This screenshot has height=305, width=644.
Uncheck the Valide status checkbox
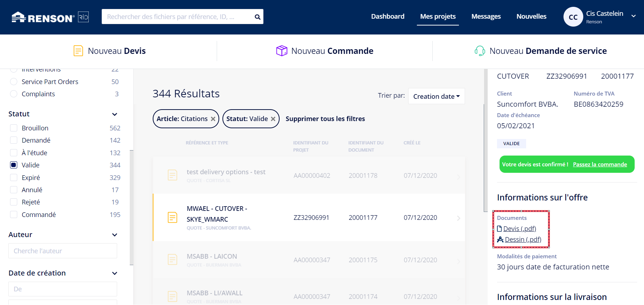pos(14,165)
